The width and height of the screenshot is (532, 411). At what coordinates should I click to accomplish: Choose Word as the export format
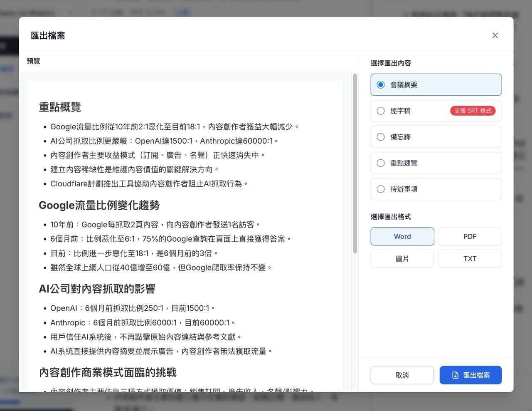point(402,236)
